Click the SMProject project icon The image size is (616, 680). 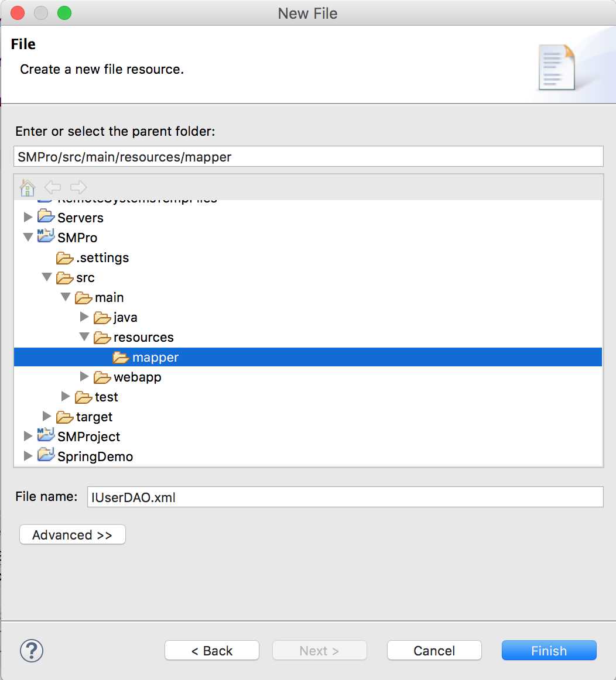(x=46, y=437)
